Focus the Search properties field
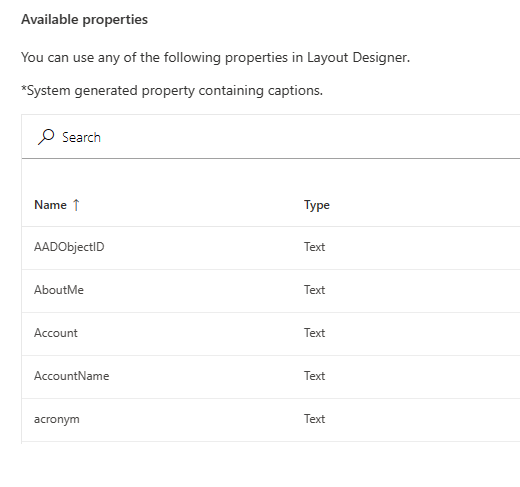Image resolution: width=520 pixels, height=487 pixels. click(271, 137)
